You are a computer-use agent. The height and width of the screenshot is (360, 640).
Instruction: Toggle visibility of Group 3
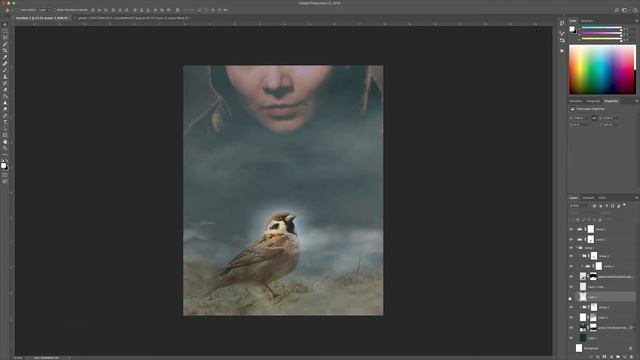tap(571, 307)
